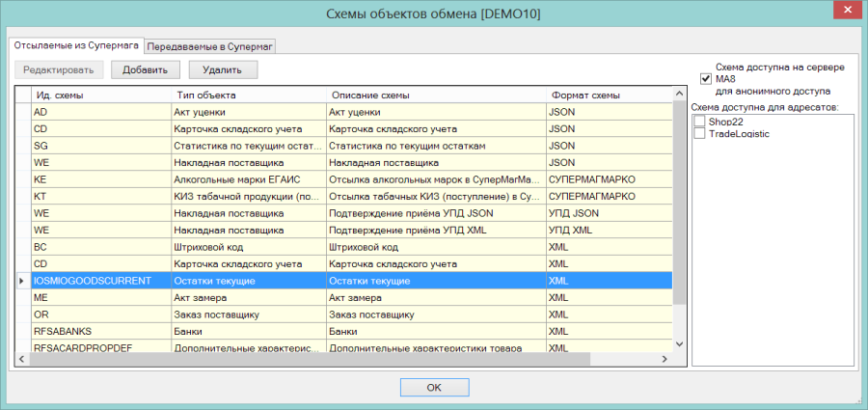
Task: Click the vertical scrollbar thumb of the grid
Action: coord(680,203)
